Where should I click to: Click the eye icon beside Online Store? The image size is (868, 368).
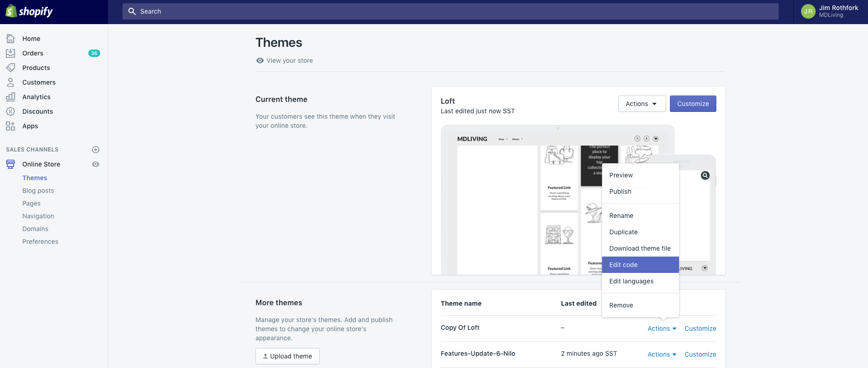point(96,164)
